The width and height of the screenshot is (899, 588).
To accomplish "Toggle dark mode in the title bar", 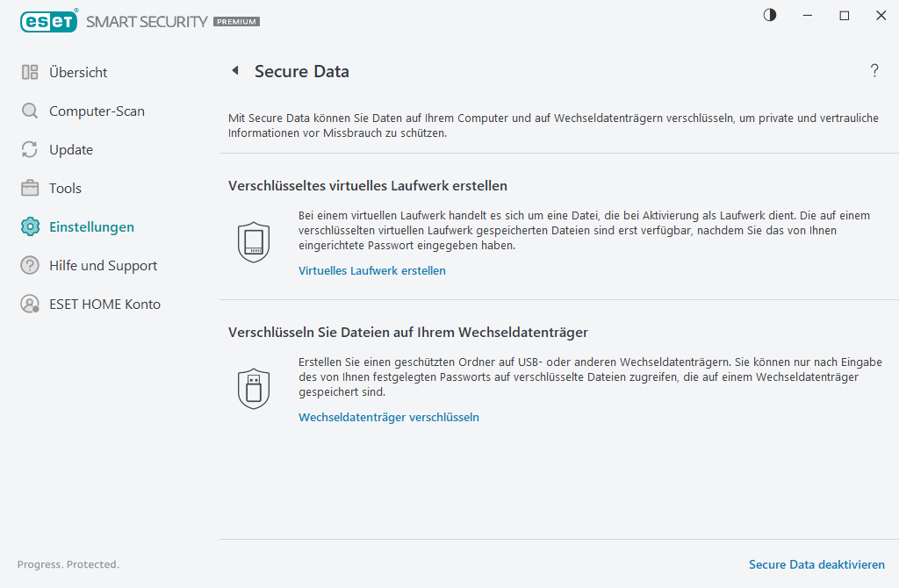I will [769, 15].
